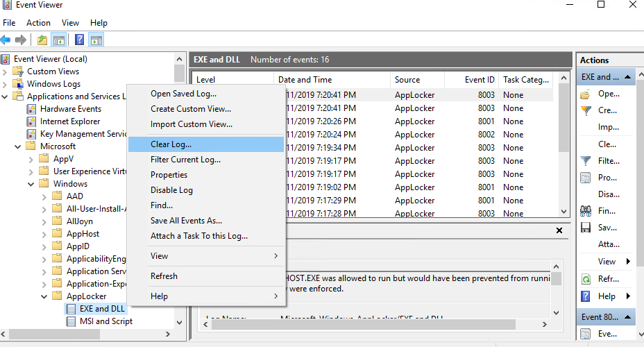This screenshot has width=644, height=347.
Task: Expand the Custom Views tree node
Action: click(6, 71)
